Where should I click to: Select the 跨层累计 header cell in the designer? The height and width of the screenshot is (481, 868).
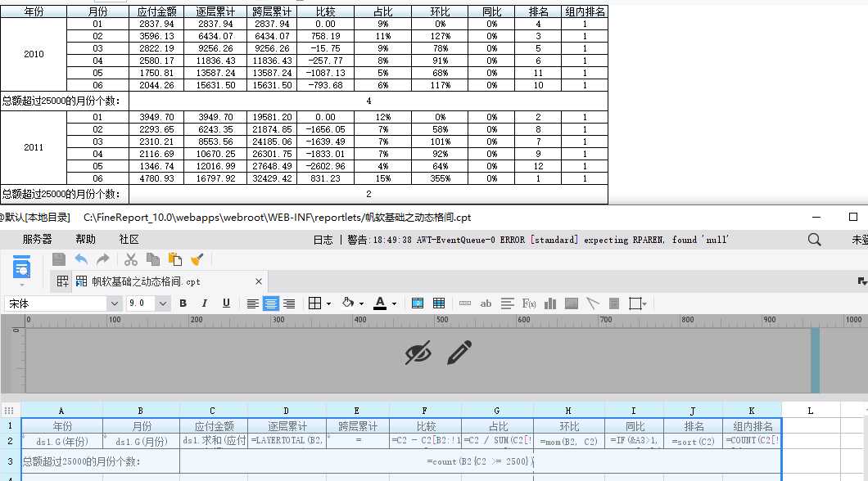(x=358, y=426)
